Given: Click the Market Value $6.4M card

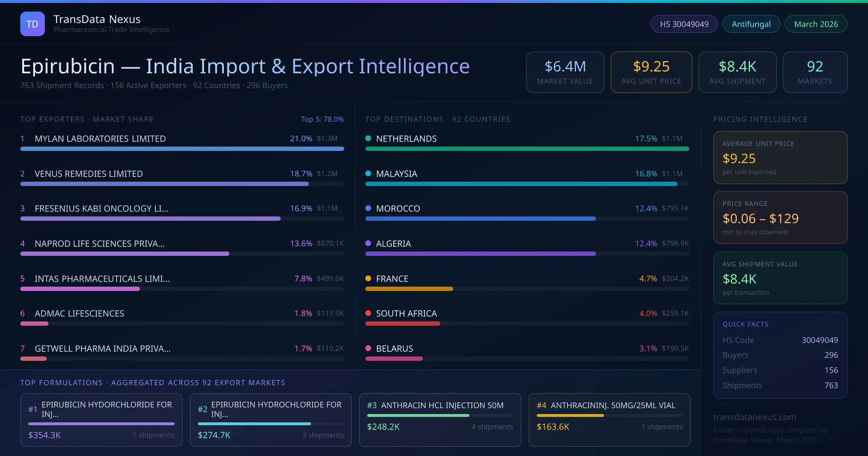Looking at the screenshot, I should coord(565,72).
